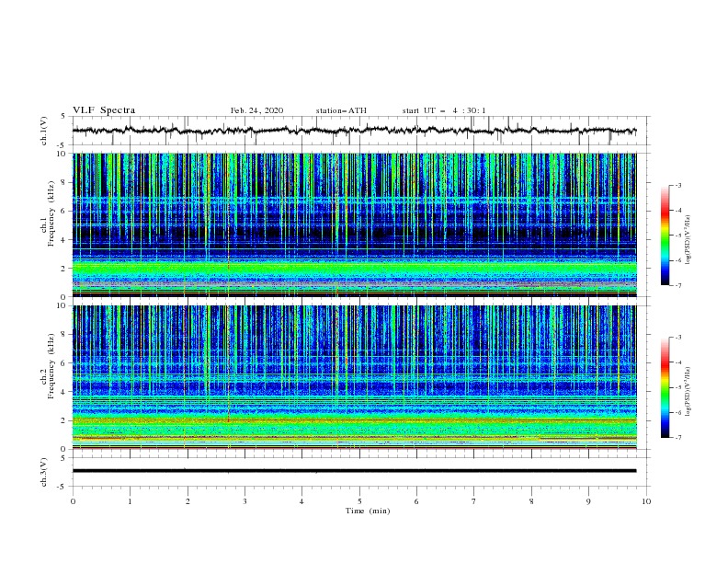Screen dimensions: 728x563
Task: Click the ch.1 spectrogram panel
Action: click(354, 224)
